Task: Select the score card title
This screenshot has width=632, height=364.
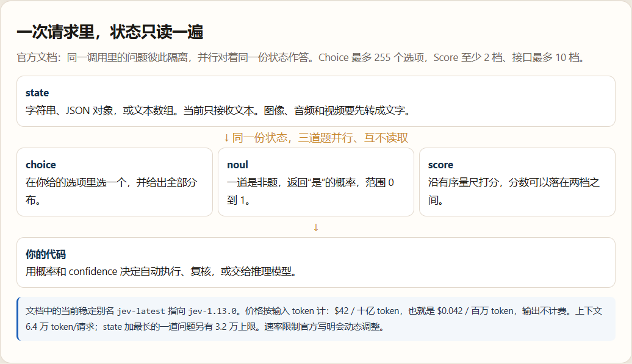Action: pos(440,165)
